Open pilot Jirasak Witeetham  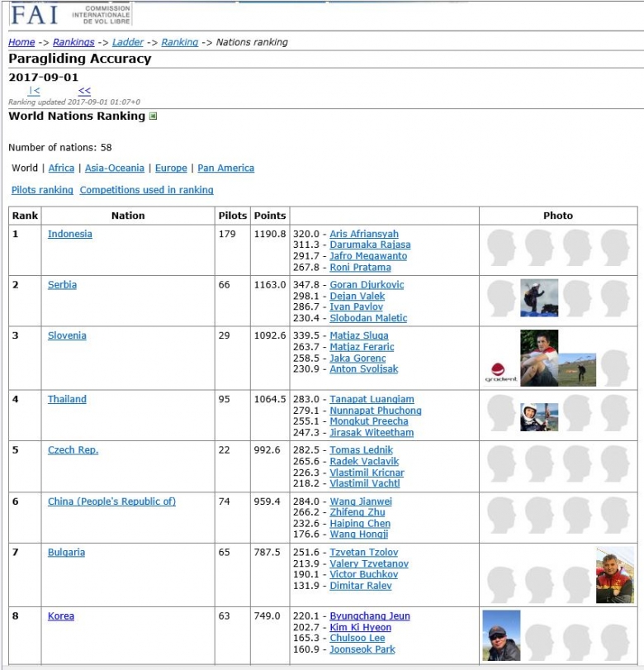click(372, 432)
